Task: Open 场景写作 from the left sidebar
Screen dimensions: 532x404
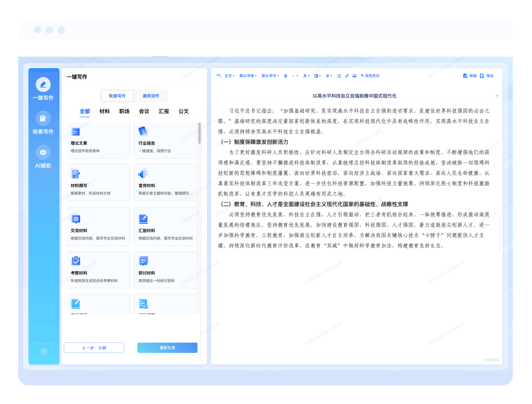Action: click(x=43, y=123)
